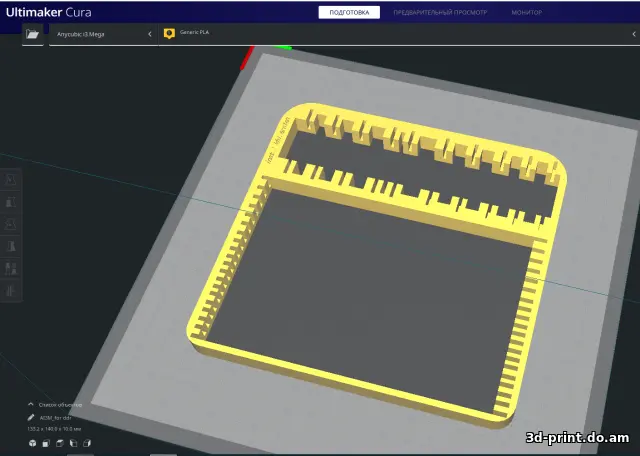Select the Rotate tool in left toolbar
The width and height of the screenshot is (640, 456).
[11, 223]
